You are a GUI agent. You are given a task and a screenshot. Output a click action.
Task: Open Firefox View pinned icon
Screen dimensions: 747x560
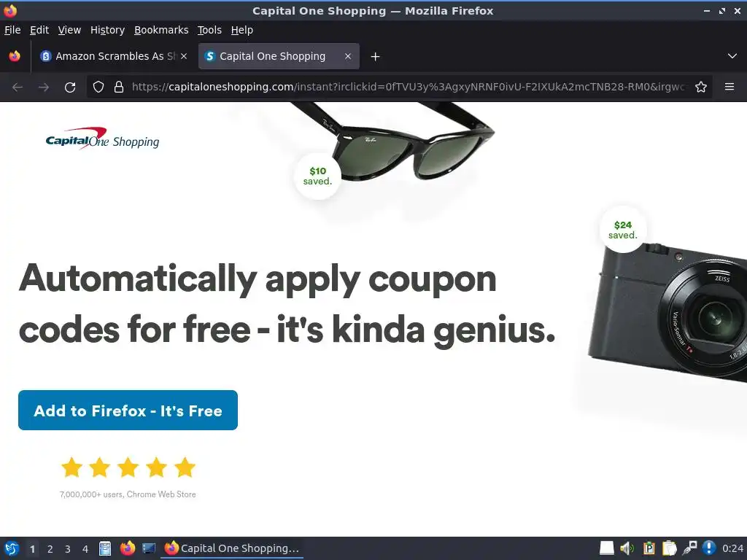15,56
